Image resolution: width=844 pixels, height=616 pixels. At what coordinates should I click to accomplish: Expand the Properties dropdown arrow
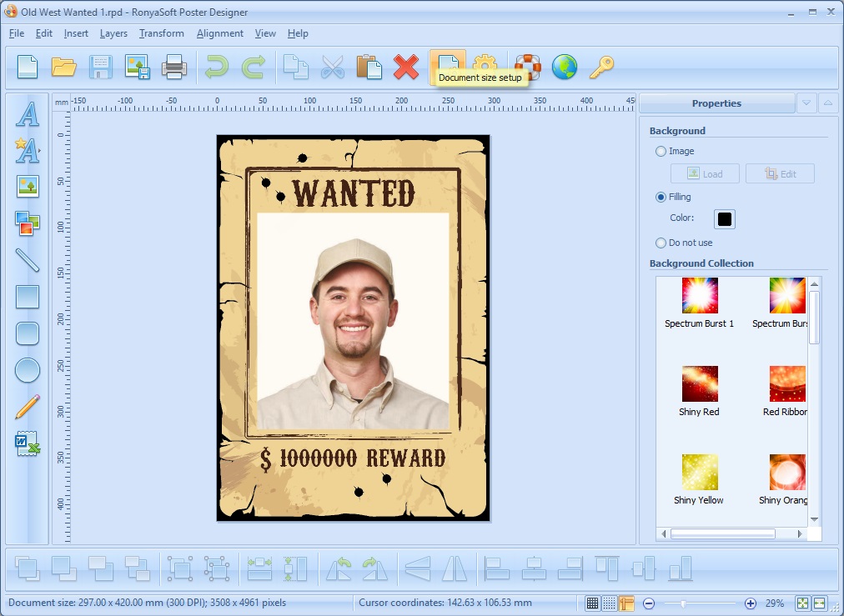pos(806,103)
